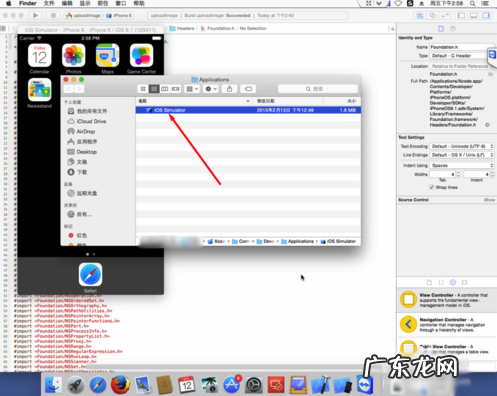
Task: Toggle the Navigator pane in Xcode
Action: tap(461, 15)
